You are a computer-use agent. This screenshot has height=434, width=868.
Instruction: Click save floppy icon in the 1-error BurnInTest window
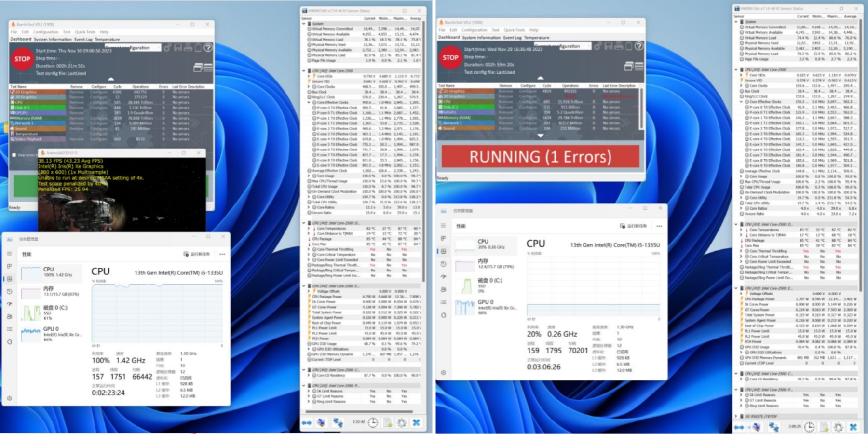(608, 46)
